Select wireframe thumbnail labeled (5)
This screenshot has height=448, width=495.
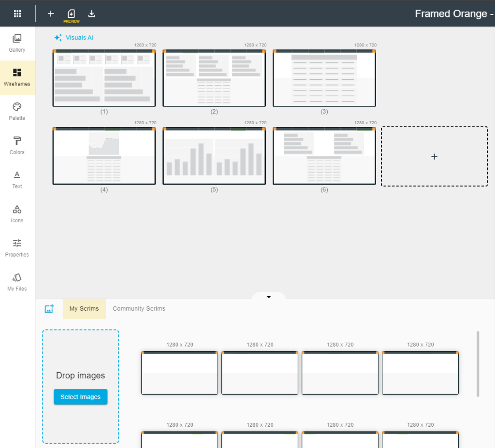coord(214,156)
